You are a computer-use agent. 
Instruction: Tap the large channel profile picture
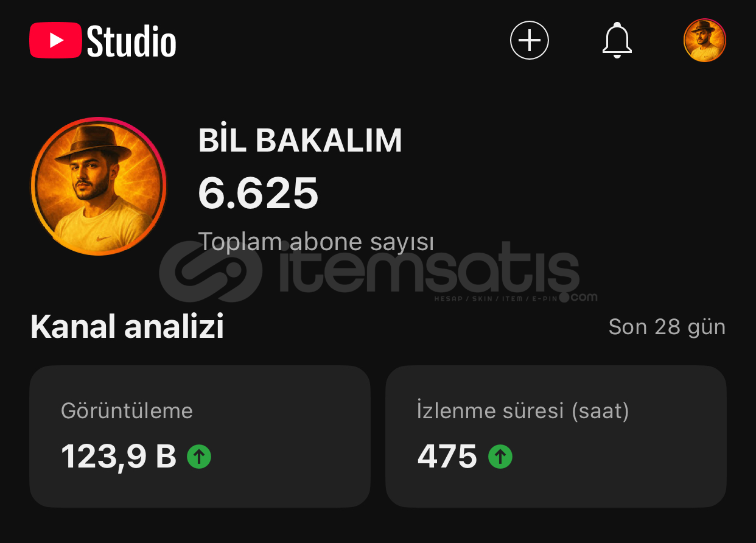click(x=98, y=186)
